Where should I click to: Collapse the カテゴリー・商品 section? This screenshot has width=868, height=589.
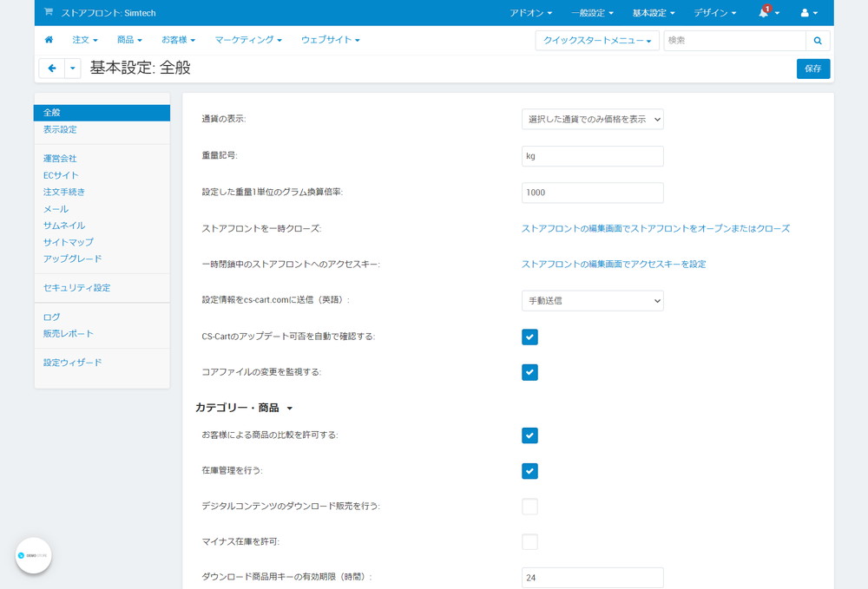(x=244, y=409)
